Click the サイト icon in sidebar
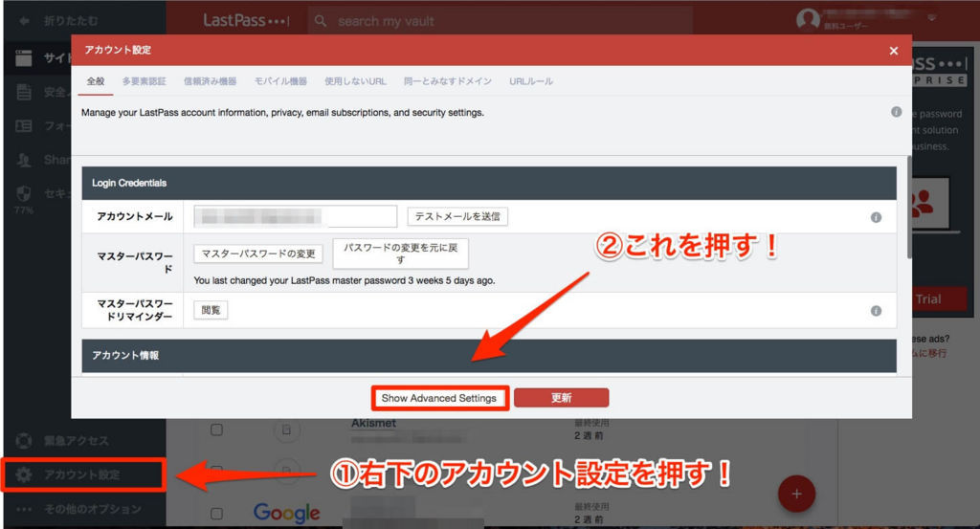Image resolution: width=980 pixels, height=529 pixels. [x=24, y=58]
